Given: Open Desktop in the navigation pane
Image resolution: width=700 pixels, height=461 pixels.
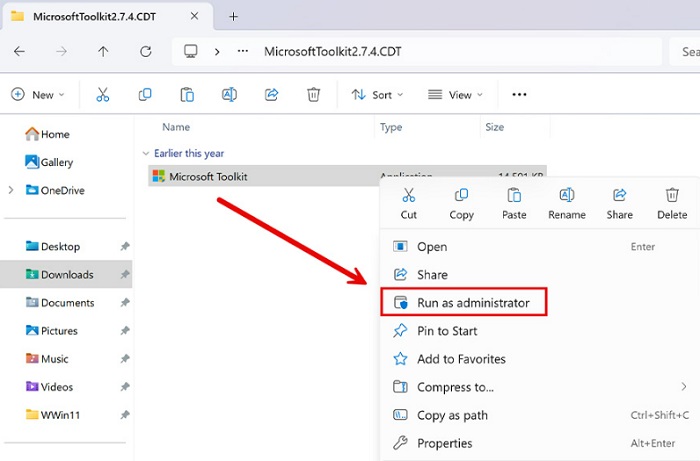Looking at the screenshot, I should click(x=53, y=246).
